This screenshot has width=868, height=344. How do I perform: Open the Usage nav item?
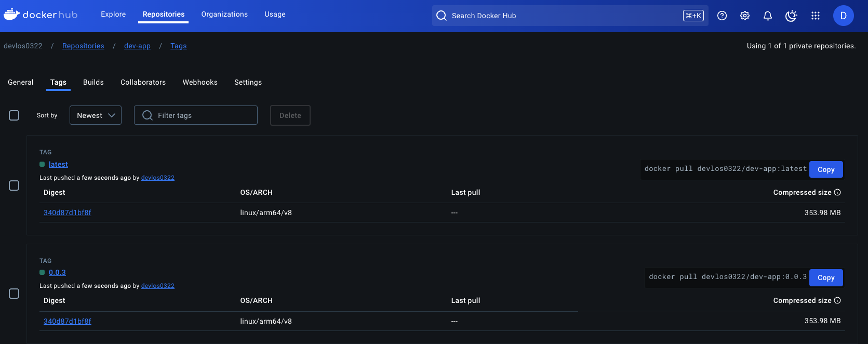pyautogui.click(x=275, y=14)
